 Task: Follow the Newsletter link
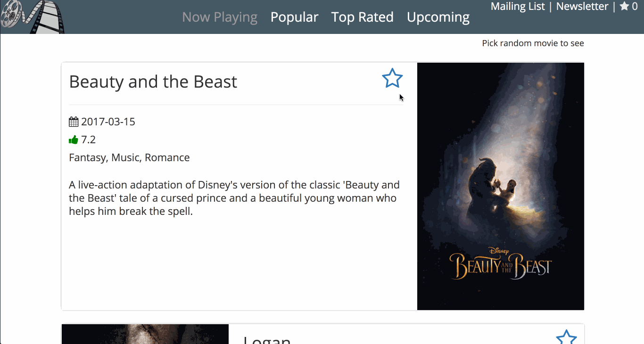pos(582,7)
